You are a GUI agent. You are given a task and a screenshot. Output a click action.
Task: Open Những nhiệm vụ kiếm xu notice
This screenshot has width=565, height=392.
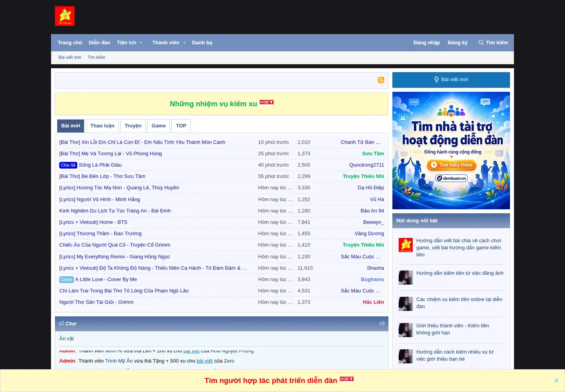(213, 104)
